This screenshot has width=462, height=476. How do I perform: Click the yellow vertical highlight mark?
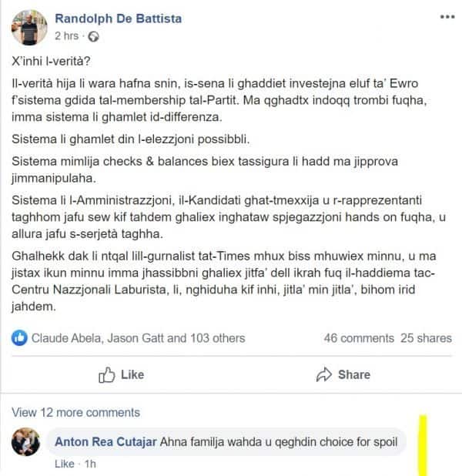[x=423, y=445]
